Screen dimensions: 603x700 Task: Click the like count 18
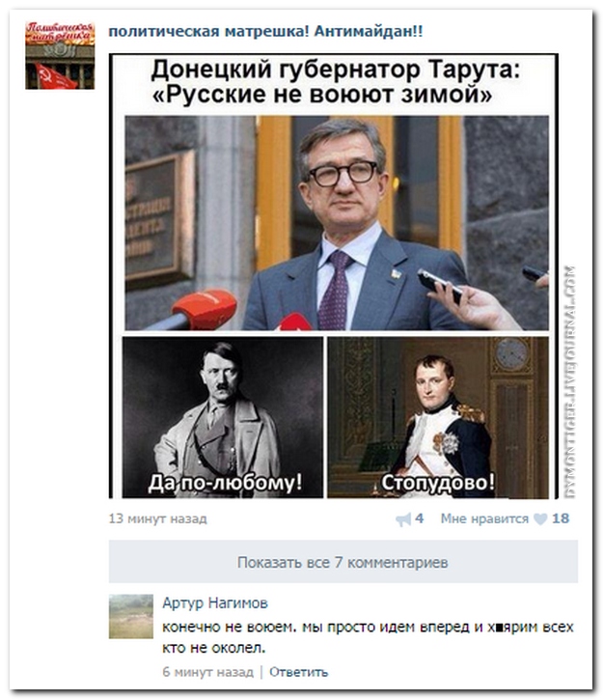(561, 518)
